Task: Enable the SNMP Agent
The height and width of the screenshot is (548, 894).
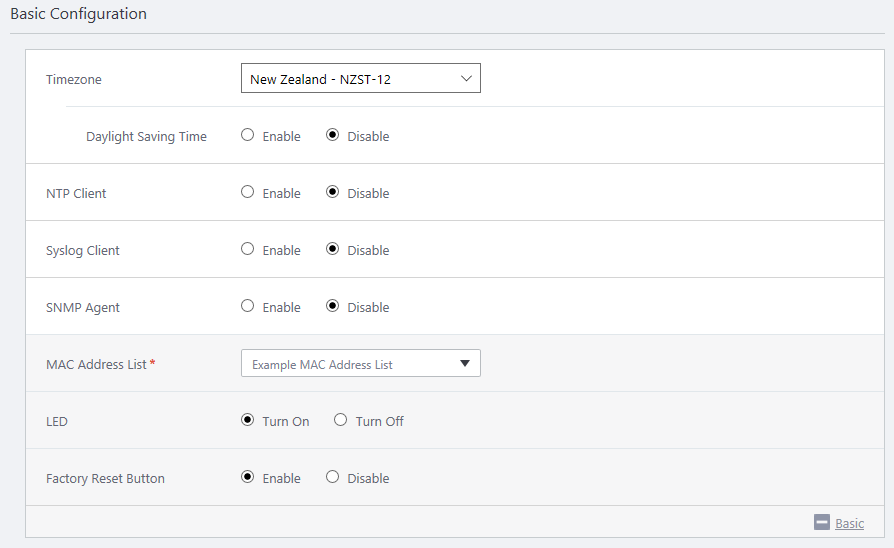Action: coord(248,307)
